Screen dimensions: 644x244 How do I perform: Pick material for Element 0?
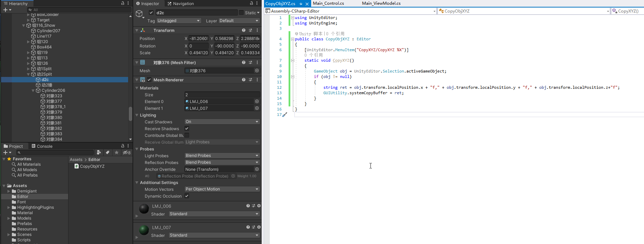(257, 101)
